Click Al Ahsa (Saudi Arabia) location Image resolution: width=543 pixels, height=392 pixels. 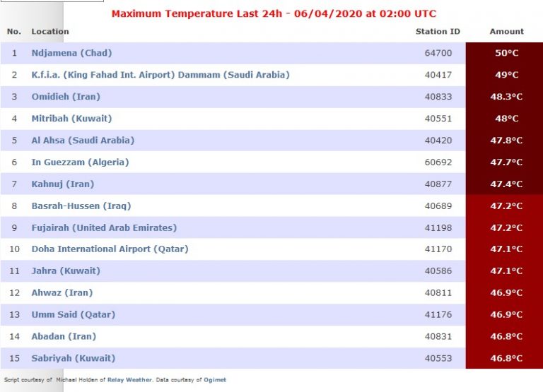pyautogui.click(x=83, y=141)
